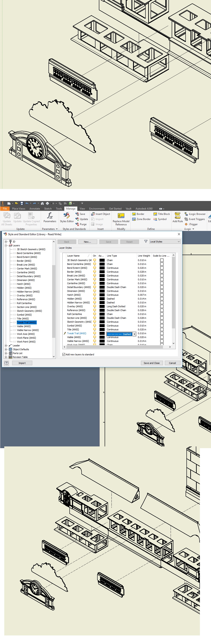Expand the Revision Table tree node
Viewport: 211px width, 644px height.
click(6, 357)
